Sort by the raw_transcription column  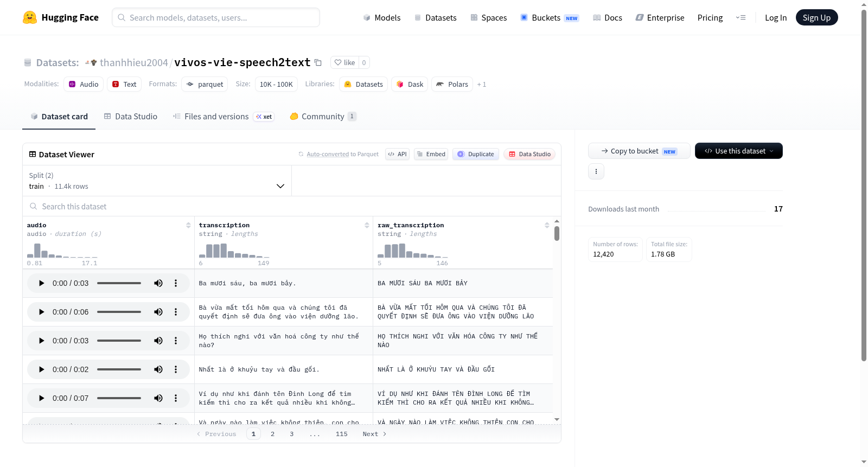[547, 225]
